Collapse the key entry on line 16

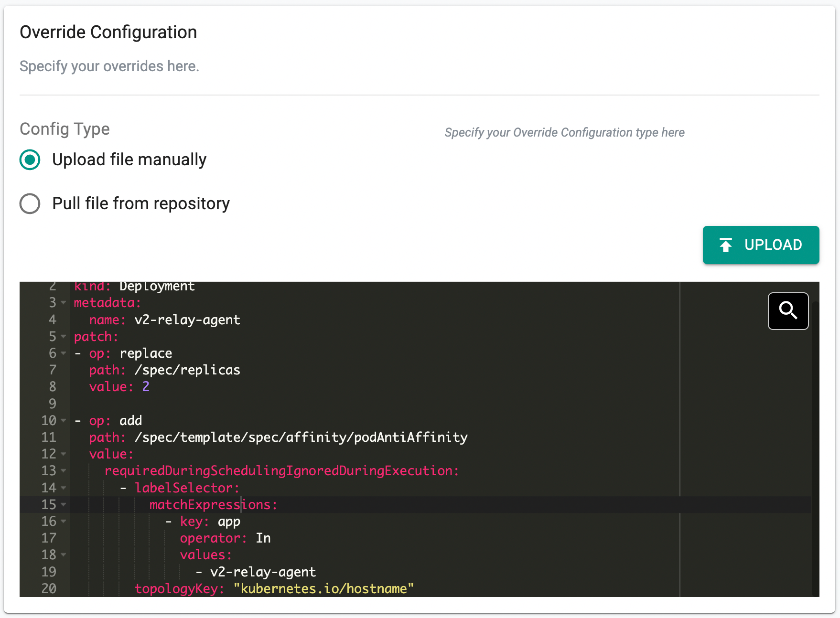64,522
